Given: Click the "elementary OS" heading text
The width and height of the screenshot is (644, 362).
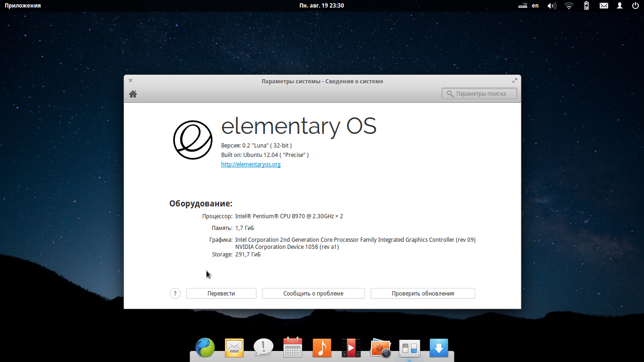Looking at the screenshot, I should [299, 126].
